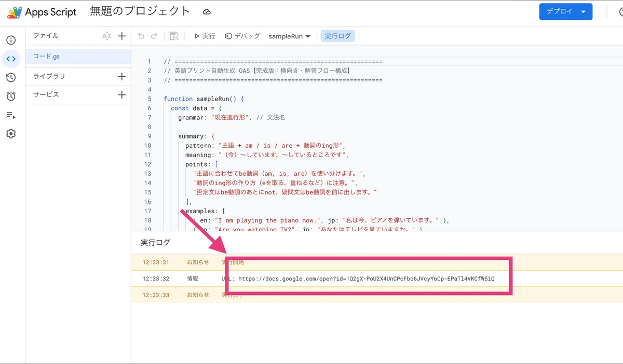Save project with the disk icon
623x364 pixels.
(x=174, y=36)
